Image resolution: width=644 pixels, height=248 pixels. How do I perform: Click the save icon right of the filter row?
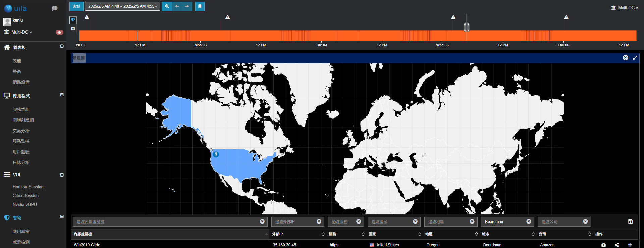click(x=630, y=221)
